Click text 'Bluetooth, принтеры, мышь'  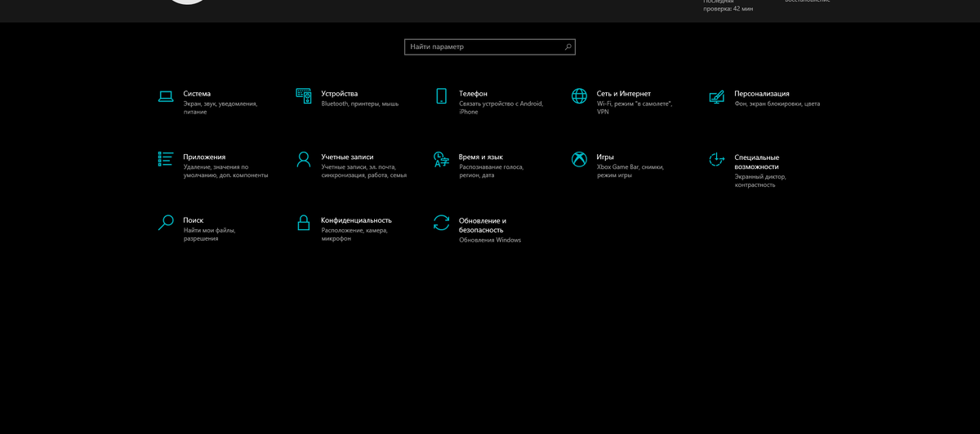click(360, 104)
